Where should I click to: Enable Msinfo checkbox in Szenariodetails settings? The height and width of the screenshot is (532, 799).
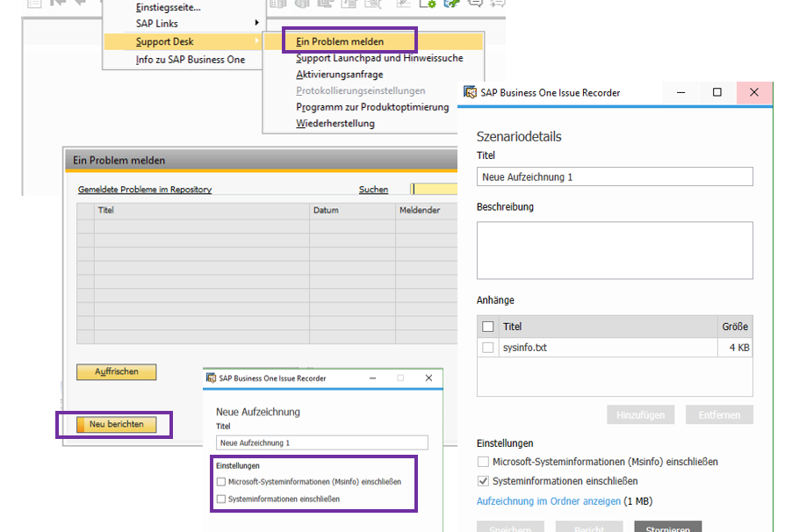coord(483,462)
